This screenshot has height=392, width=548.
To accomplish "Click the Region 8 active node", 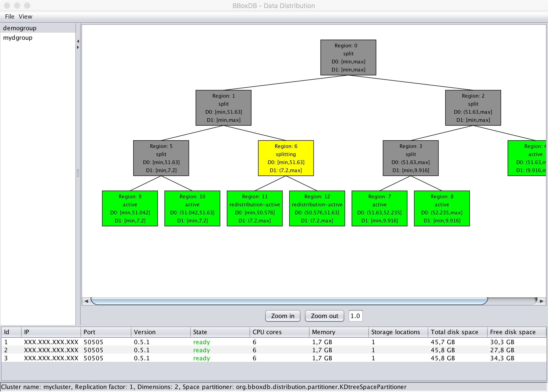I will 442,208.
